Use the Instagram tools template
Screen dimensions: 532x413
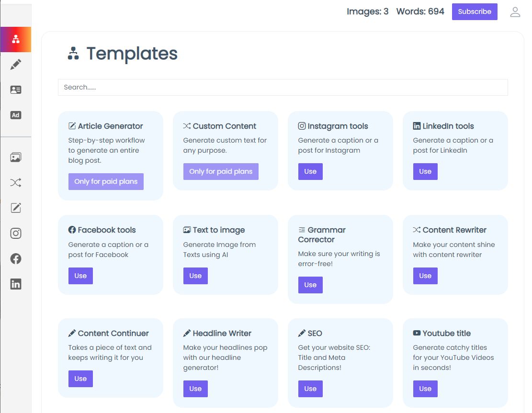coord(310,172)
